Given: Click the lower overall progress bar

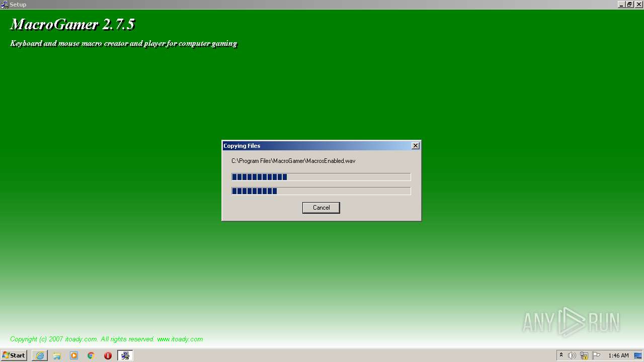Looking at the screenshot, I should [321, 191].
